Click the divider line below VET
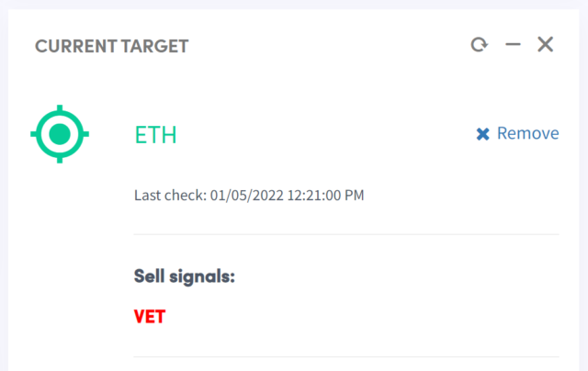The image size is (588, 371). click(x=346, y=356)
